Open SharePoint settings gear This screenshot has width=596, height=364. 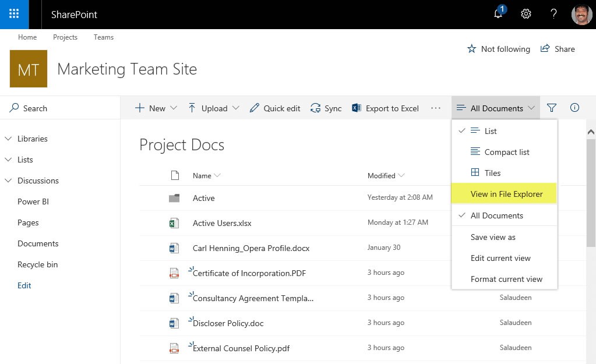click(x=526, y=13)
